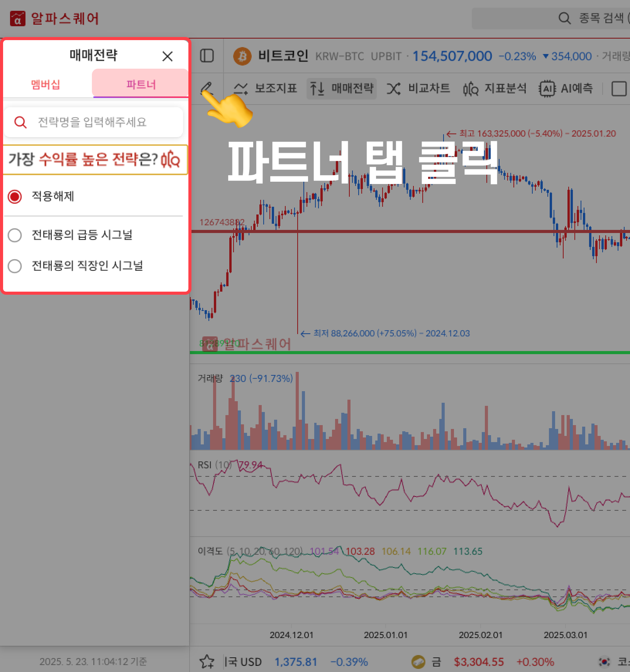This screenshot has width=630, height=672.
Task: Click the AI chip icon
Action: (x=547, y=89)
